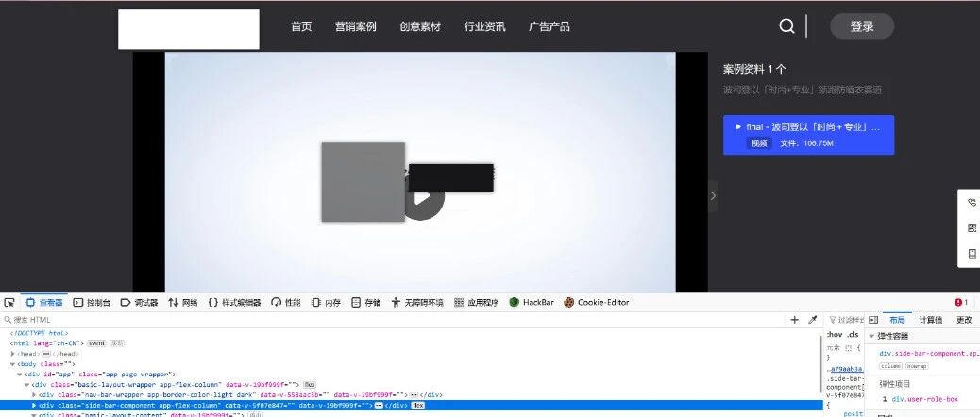Click the plus icon to create new node
This screenshot has height=417, width=980.
point(794,320)
